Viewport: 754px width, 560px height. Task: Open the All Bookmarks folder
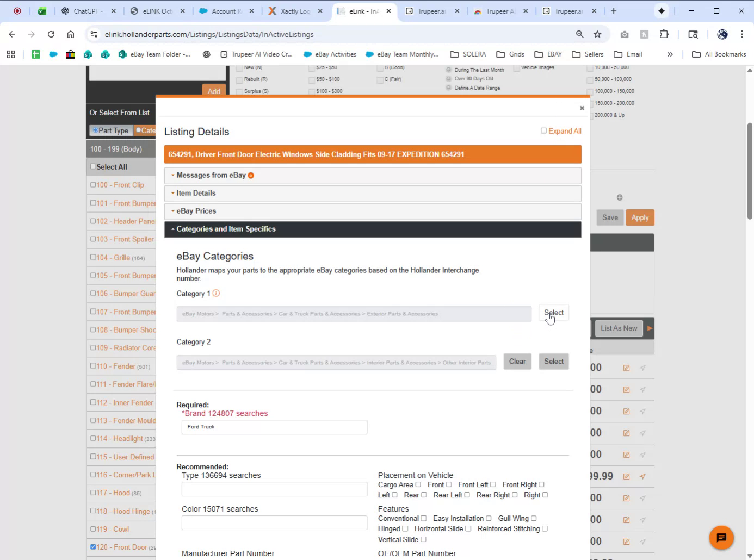click(x=719, y=54)
